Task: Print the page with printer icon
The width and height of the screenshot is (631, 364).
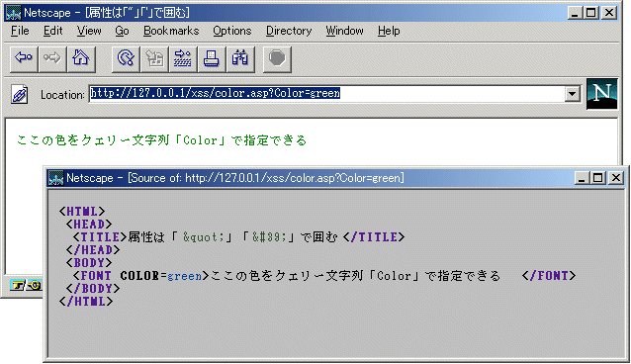Action: [212, 58]
